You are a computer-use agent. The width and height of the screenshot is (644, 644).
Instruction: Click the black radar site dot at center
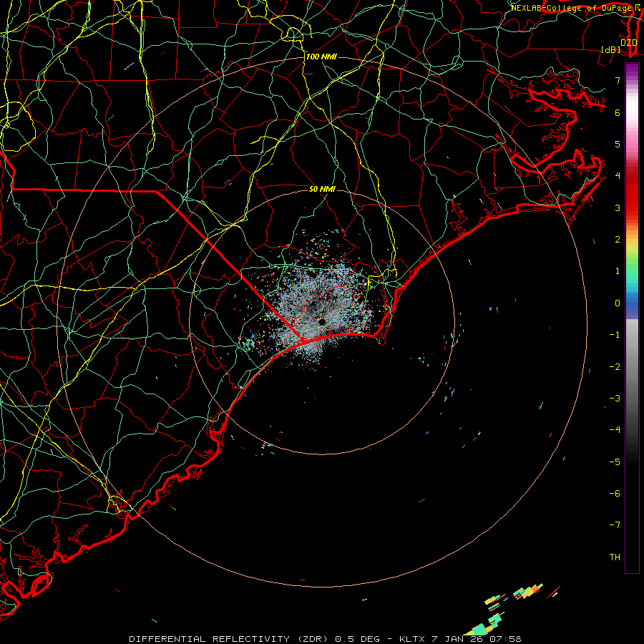pyautogui.click(x=322, y=321)
